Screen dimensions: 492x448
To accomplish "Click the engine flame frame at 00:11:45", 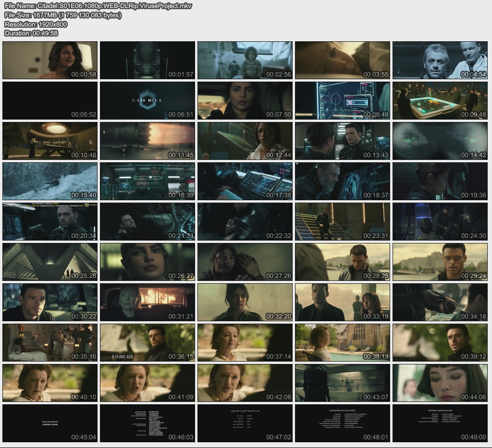I will [148, 141].
